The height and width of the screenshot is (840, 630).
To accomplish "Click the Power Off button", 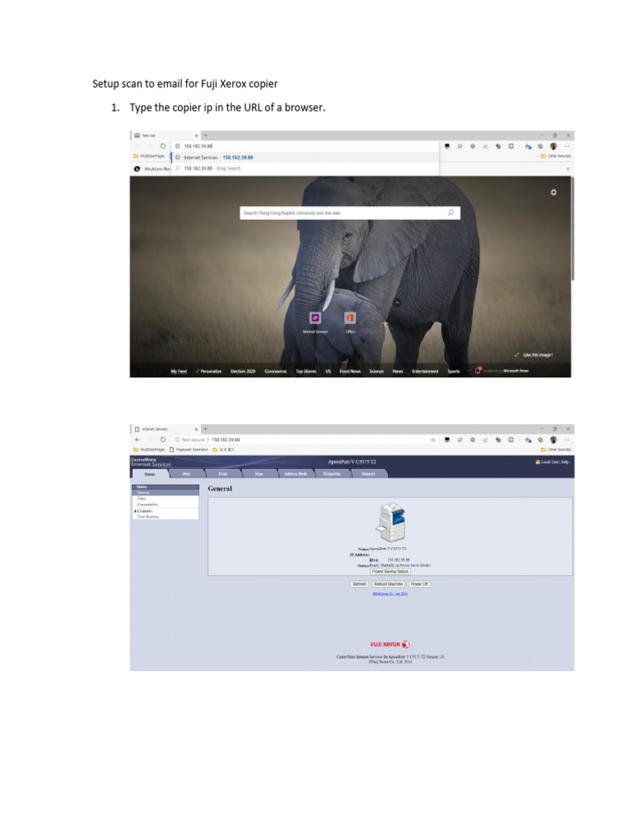I will click(419, 584).
